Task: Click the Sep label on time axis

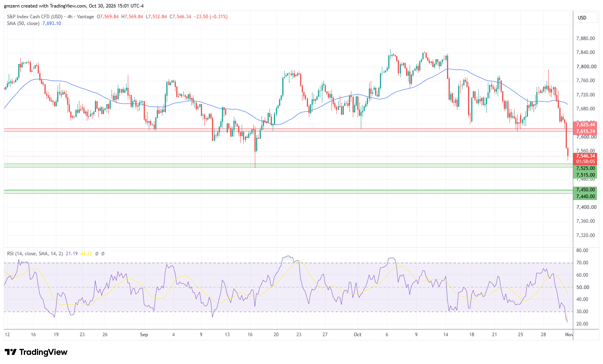Action: (x=144, y=335)
